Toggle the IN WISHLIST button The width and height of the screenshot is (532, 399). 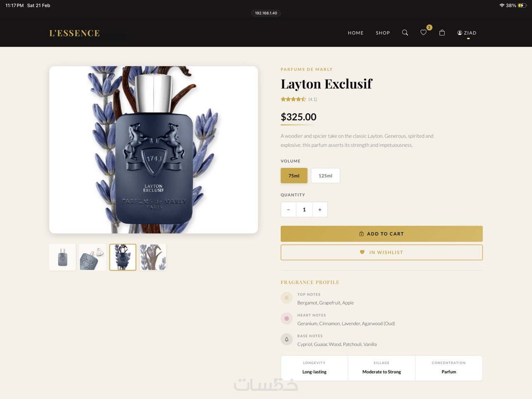click(382, 252)
